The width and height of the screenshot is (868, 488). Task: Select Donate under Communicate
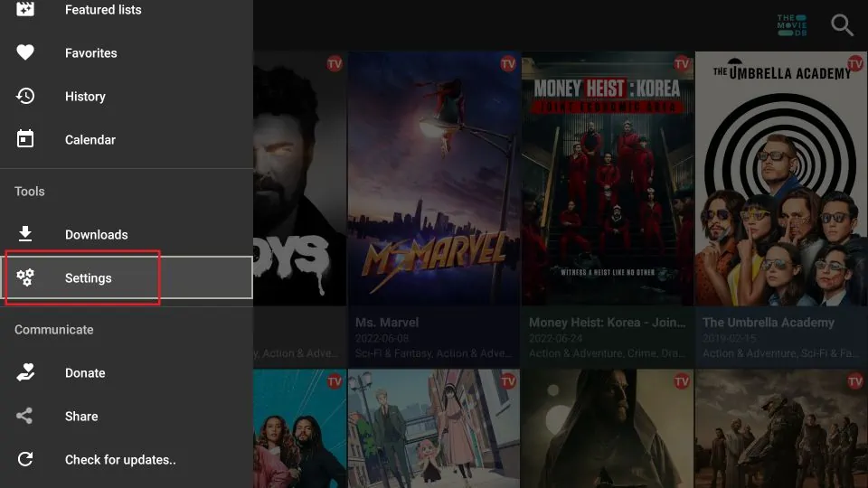click(127, 372)
